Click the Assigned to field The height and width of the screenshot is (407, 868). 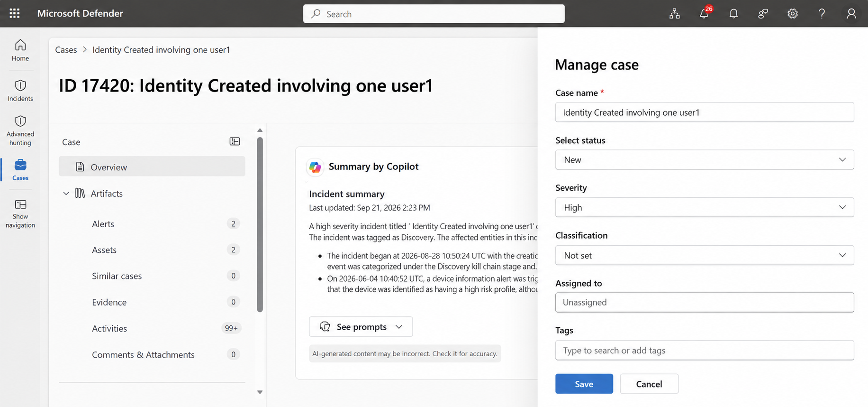(705, 302)
